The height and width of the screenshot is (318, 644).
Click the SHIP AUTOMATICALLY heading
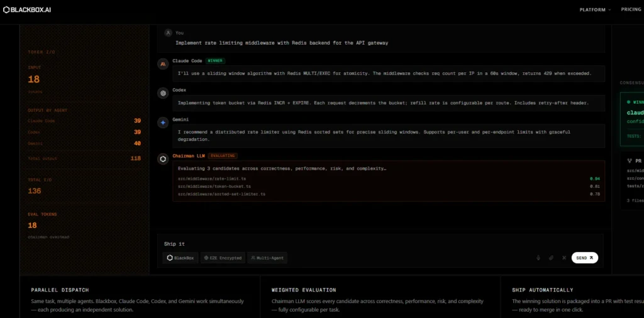pos(543,290)
